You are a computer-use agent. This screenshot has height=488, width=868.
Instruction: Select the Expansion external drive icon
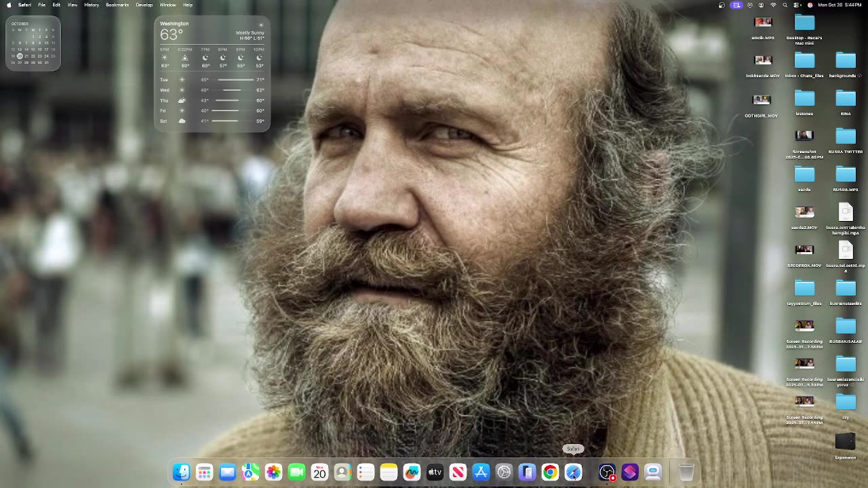click(845, 443)
